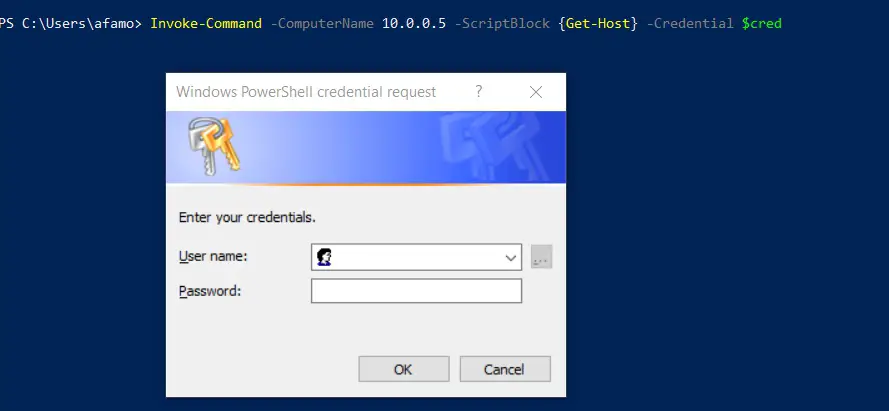Viewport: 889px width, 411px height.
Task: Click the -ComputerName parameter in the command
Action: [322, 23]
